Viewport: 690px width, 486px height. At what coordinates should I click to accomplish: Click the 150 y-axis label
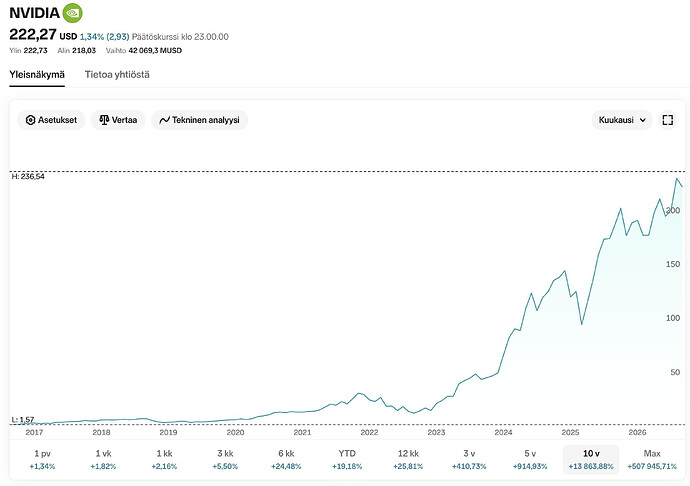click(673, 264)
